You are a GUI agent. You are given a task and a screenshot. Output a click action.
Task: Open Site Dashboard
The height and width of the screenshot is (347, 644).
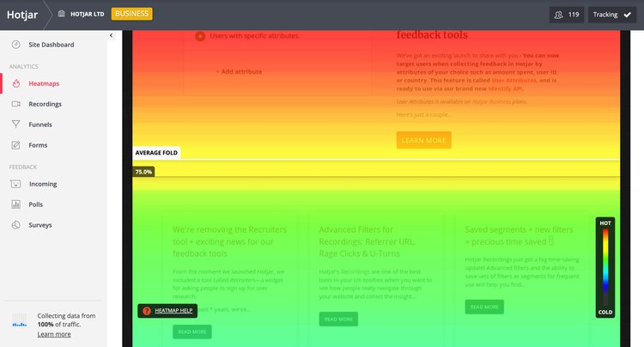53,45
